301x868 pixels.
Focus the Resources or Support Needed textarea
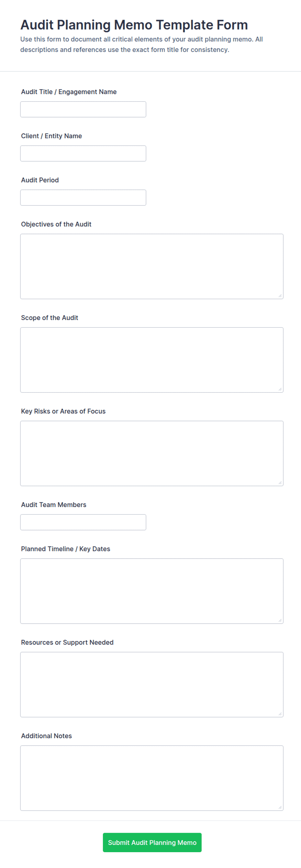[x=152, y=684]
